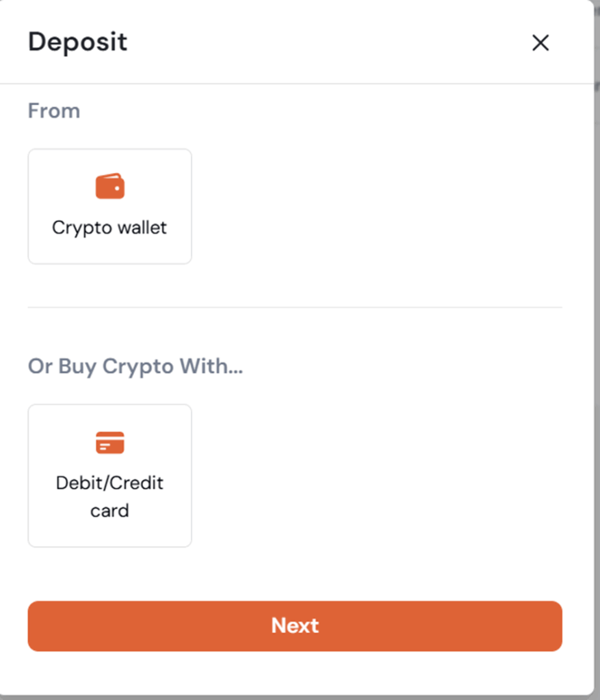
Task: Choose the Debit/Credit card option tile
Action: 109,476
